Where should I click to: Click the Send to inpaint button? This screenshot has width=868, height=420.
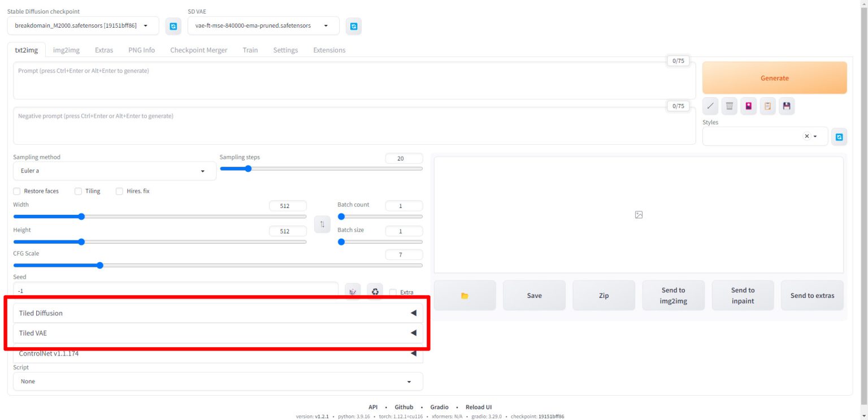point(743,296)
